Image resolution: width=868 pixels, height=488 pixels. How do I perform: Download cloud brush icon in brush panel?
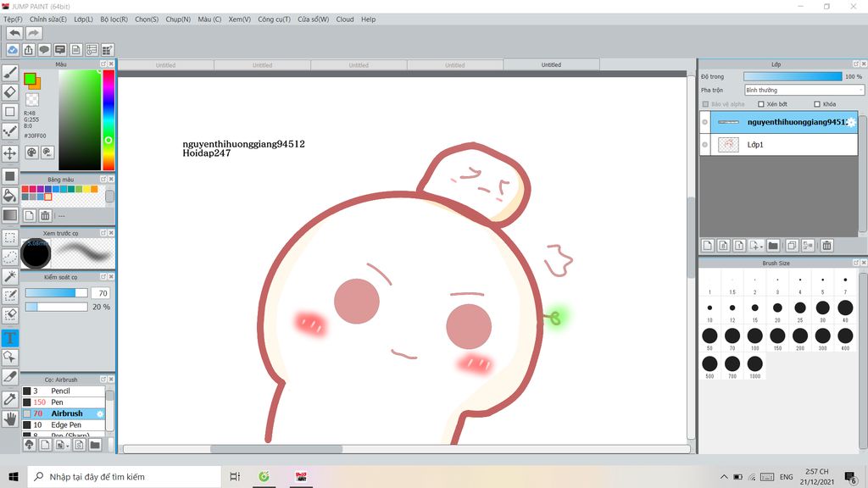pyautogui.click(x=30, y=445)
